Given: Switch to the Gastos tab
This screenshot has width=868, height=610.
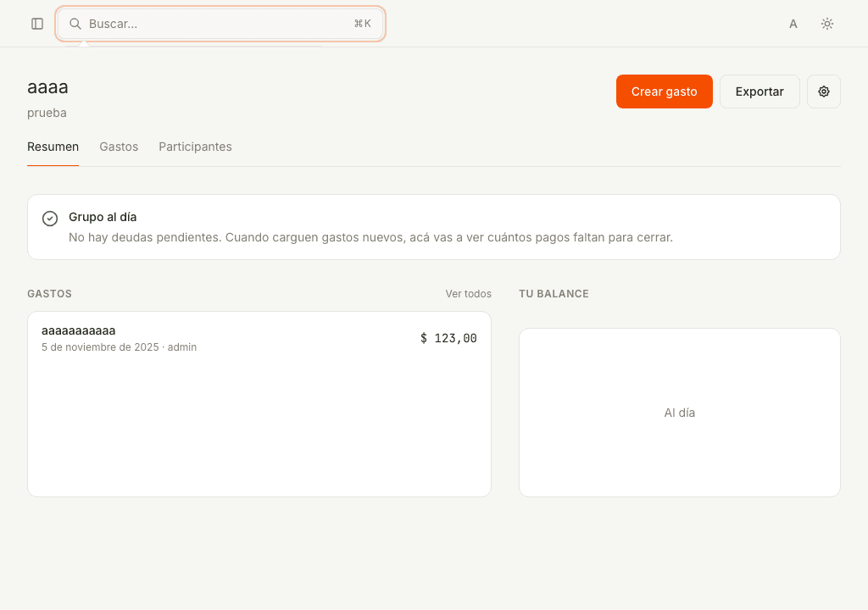Looking at the screenshot, I should [119, 147].
